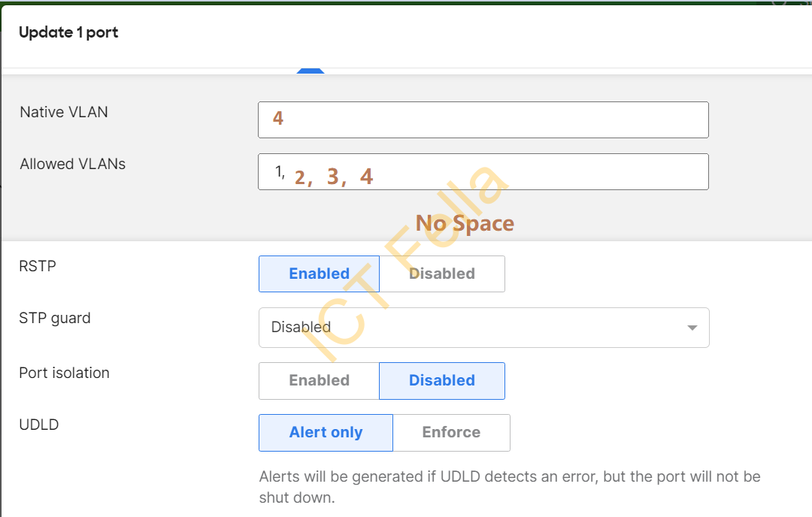Click the 'STP guard' label

click(54, 318)
